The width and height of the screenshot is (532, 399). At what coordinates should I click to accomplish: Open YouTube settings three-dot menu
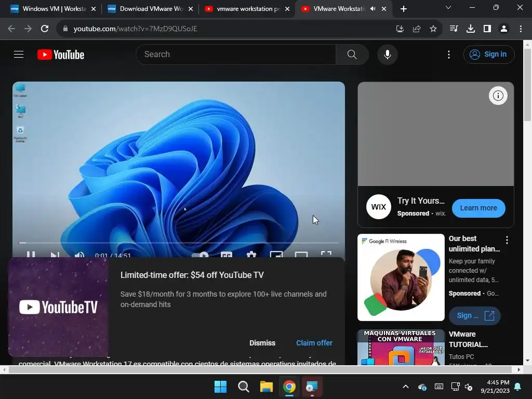pos(448,55)
